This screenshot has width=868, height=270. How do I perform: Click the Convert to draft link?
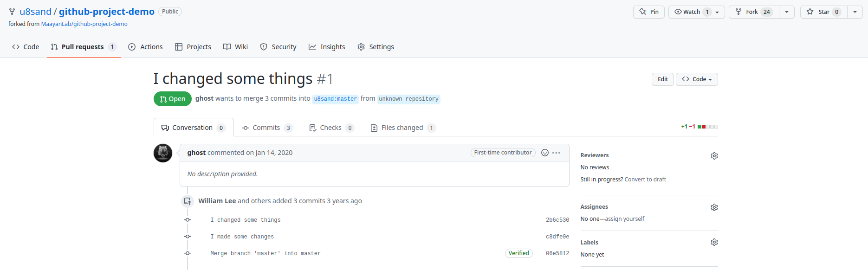tap(645, 180)
